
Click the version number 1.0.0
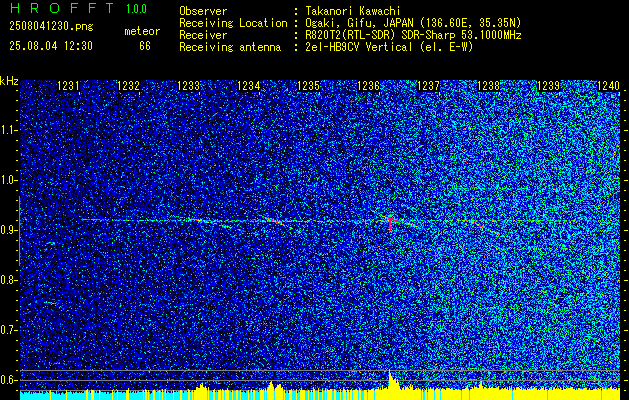tap(136, 9)
